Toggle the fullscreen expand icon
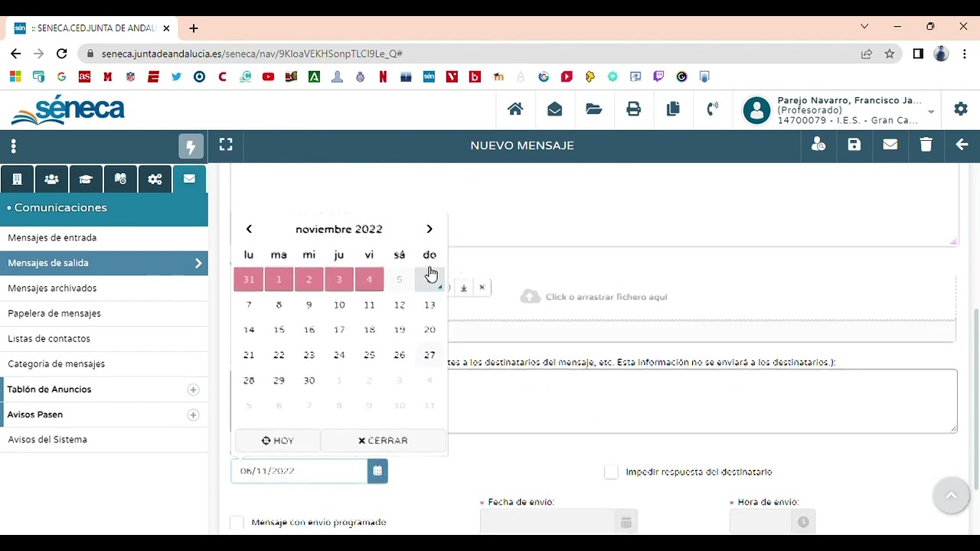Screen dimensions: 980x551 coord(226,145)
